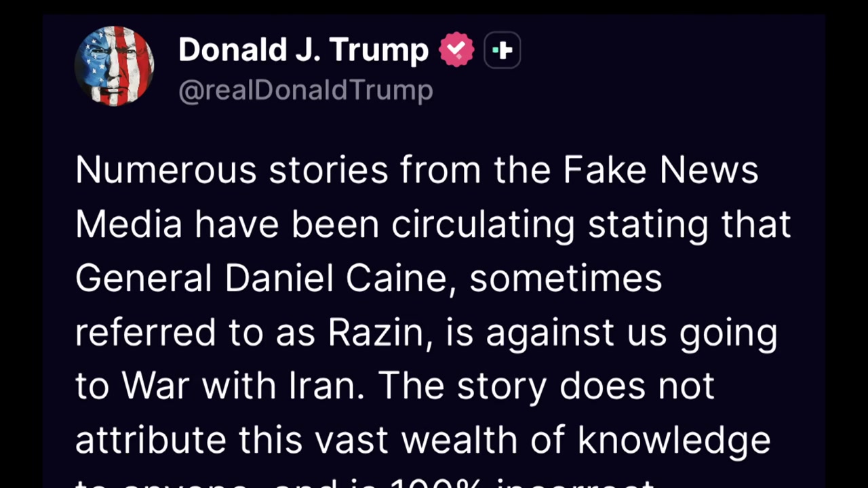
Task: Open the Donald J. Trump profile name
Action: (303, 50)
